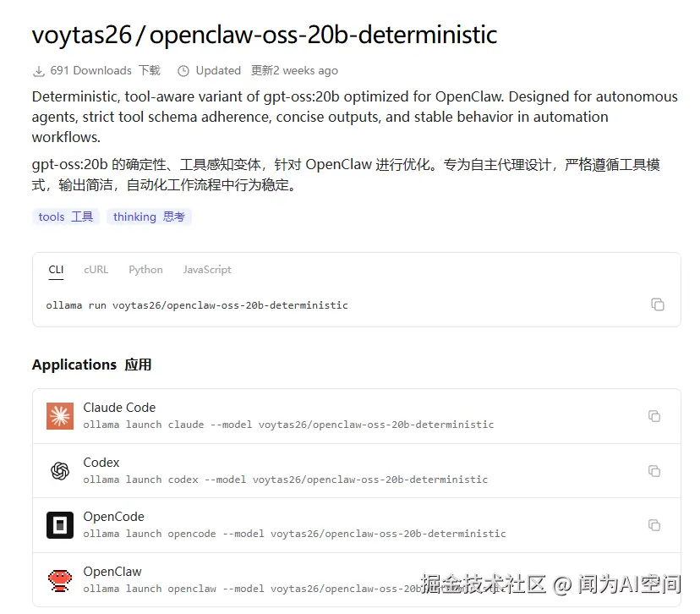Viewport: 700px width, 614px height.
Task: Select the CLI tab
Action: [x=56, y=270]
